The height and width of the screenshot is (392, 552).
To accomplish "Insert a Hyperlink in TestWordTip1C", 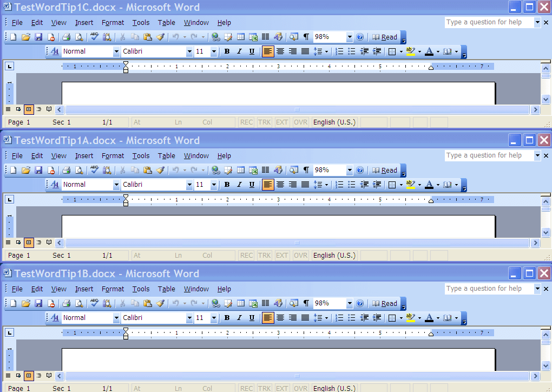I will (x=216, y=37).
